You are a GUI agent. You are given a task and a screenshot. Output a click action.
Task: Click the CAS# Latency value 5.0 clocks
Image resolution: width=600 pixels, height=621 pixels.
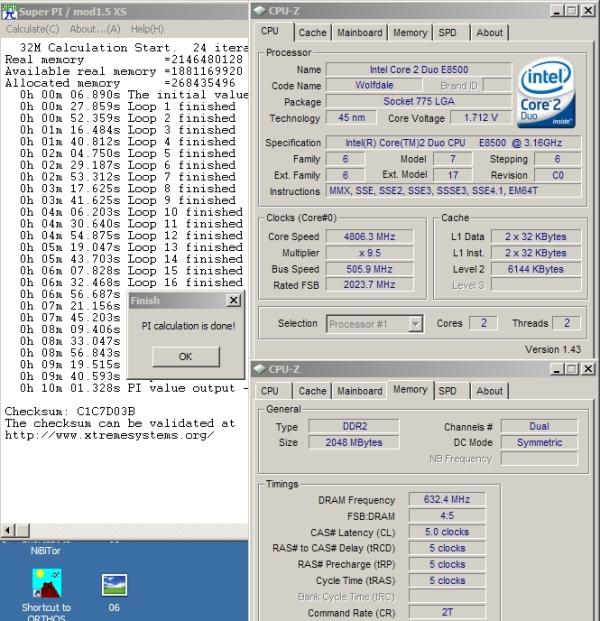(447, 532)
